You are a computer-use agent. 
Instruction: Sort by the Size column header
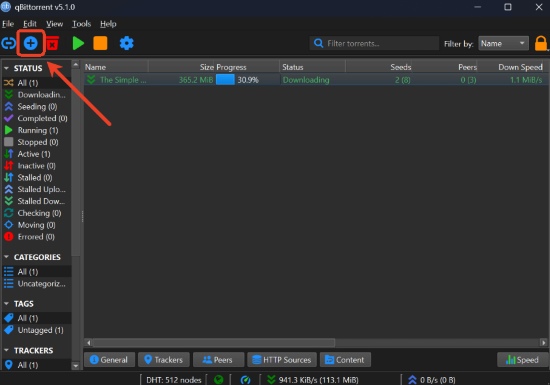[182, 67]
